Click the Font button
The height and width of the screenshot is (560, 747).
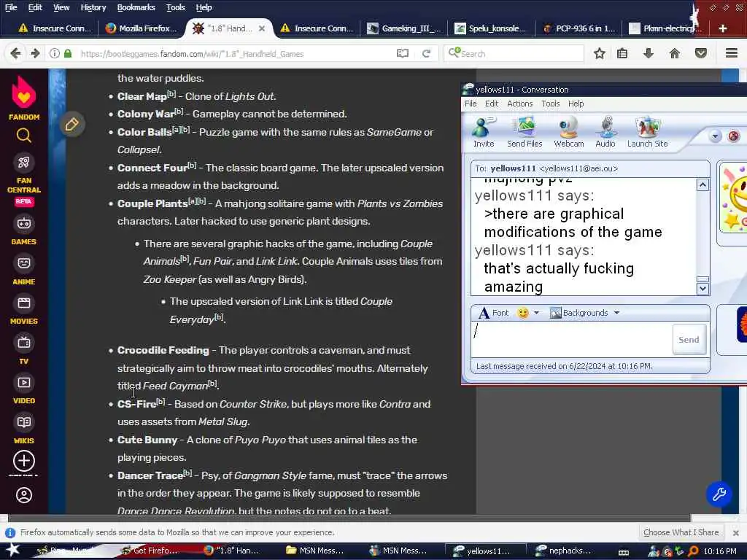click(x=494, y=313)
